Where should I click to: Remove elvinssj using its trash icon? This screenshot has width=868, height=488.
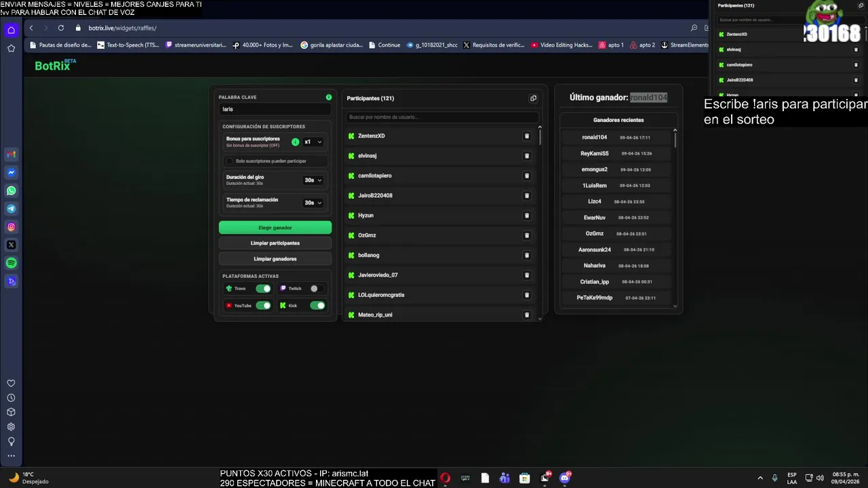527,156
